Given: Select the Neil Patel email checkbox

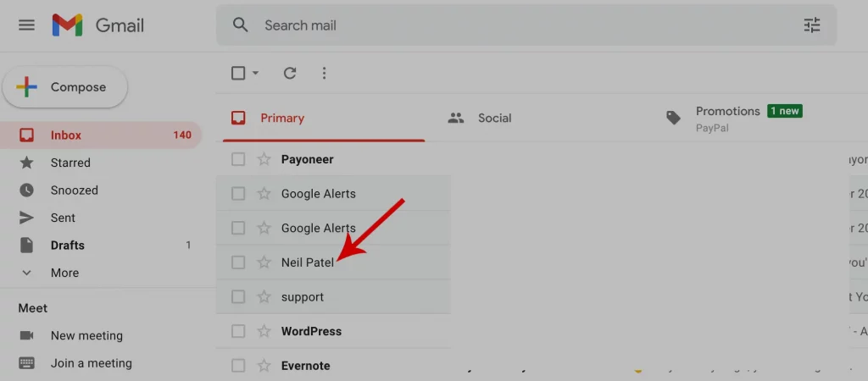Looking at the screenshot, I should pyautogui.click(x=238, y=262).
